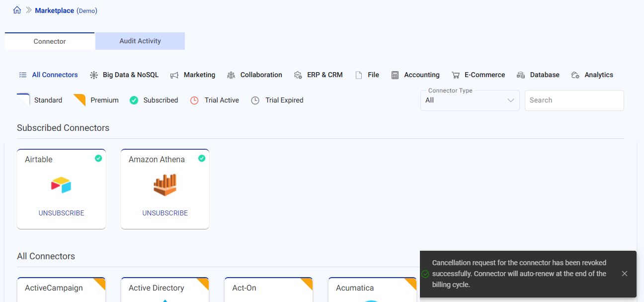
Task: Click the connector Search input field
Action: coord(574,101)
